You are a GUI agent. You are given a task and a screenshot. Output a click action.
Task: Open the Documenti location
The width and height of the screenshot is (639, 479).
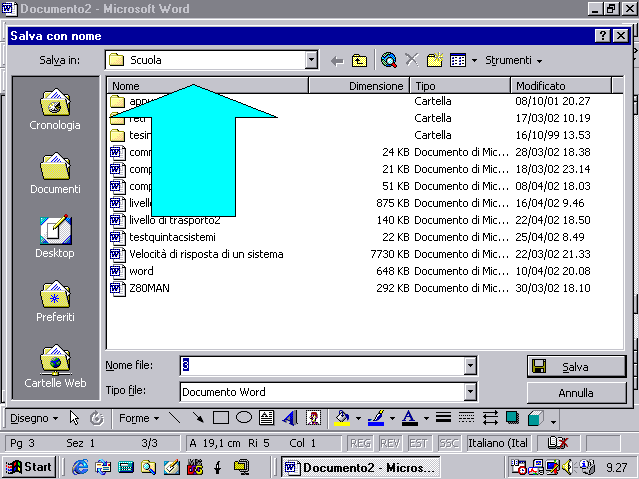[55, 173]
